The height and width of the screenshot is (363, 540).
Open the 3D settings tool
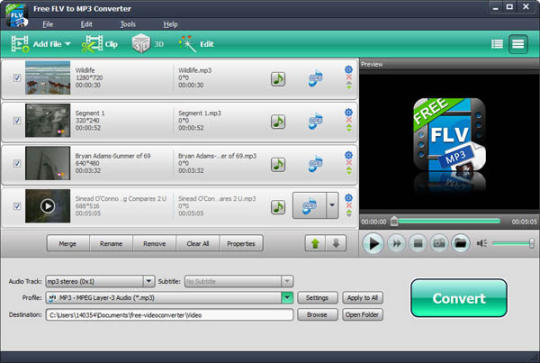[x=147, y=44]
